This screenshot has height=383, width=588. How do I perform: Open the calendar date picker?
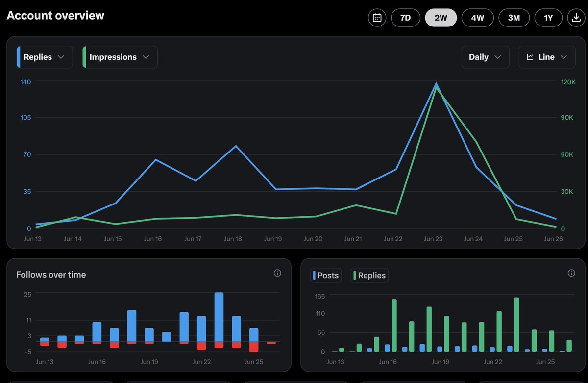click(x=377, y=18)
